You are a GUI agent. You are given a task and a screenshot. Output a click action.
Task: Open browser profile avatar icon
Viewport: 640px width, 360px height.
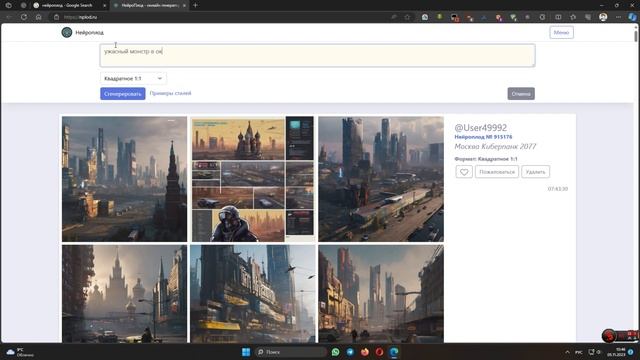pos(603,17)
